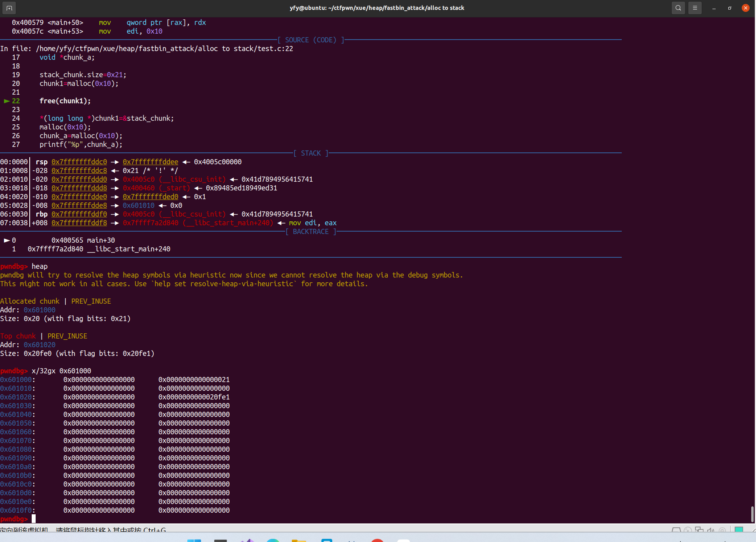Image resolution: width=756 pixels, height=542 pixels.
Task: Click the red 'Top chunk' label
Action: click(18, 336)
